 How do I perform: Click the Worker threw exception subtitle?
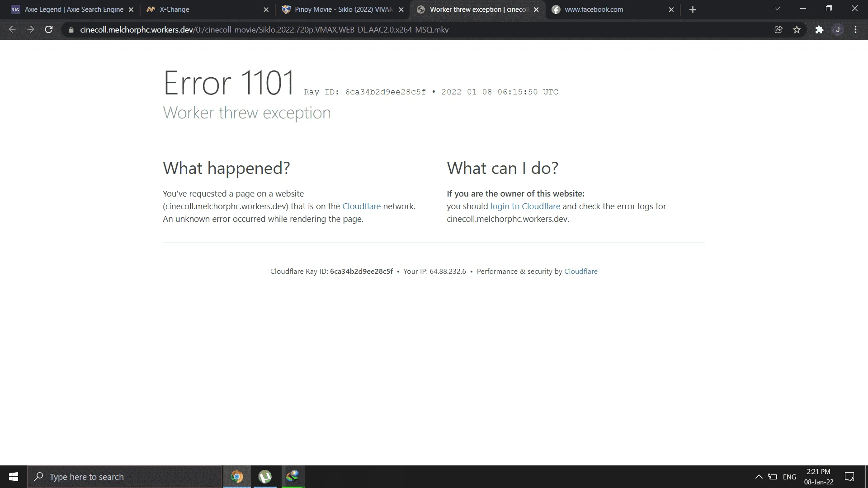tap(247, 113)
